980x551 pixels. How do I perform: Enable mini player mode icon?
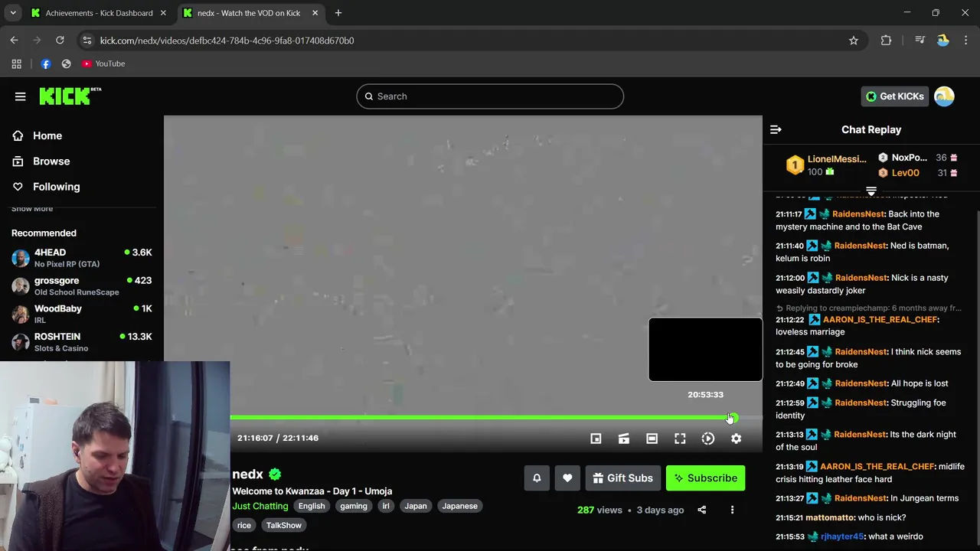tap(596, 439)
